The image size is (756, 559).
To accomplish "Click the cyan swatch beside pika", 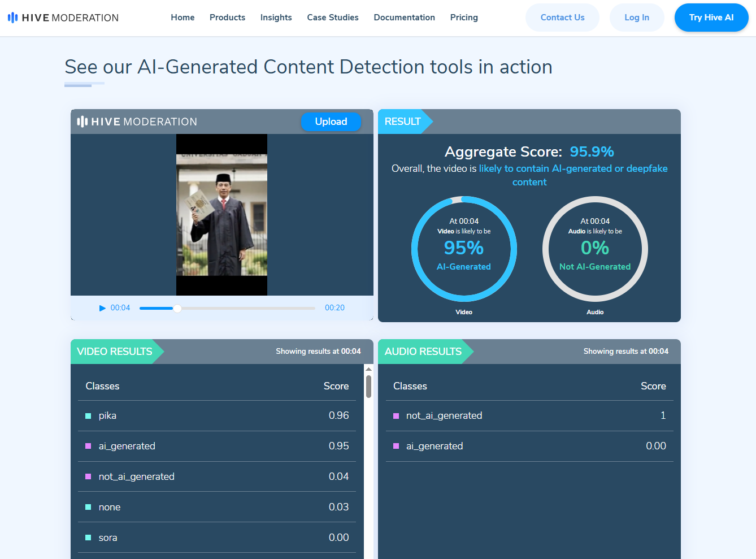I will click(x=88, y=416).
